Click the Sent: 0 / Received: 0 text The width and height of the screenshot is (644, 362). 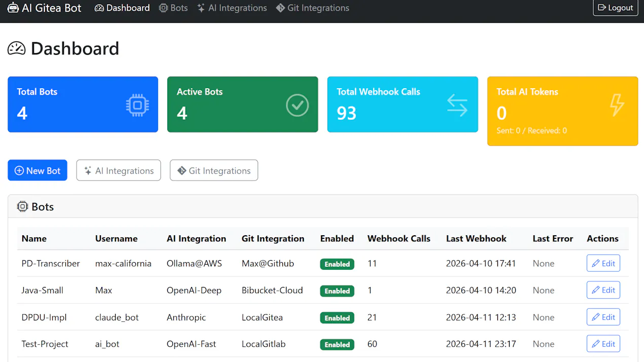coord(531,130)
